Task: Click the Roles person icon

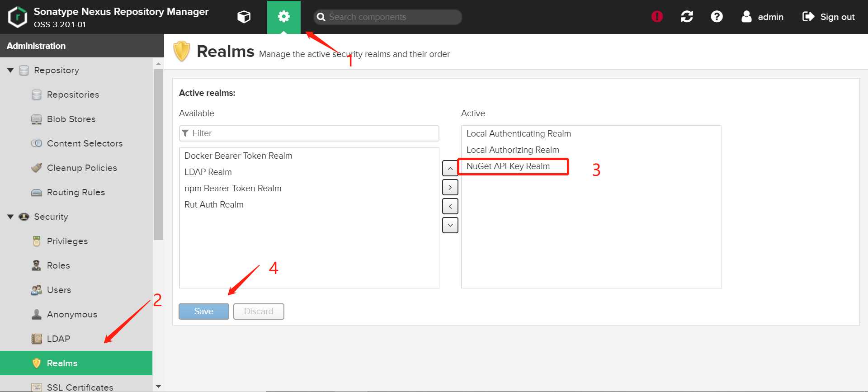Action: 37,265
